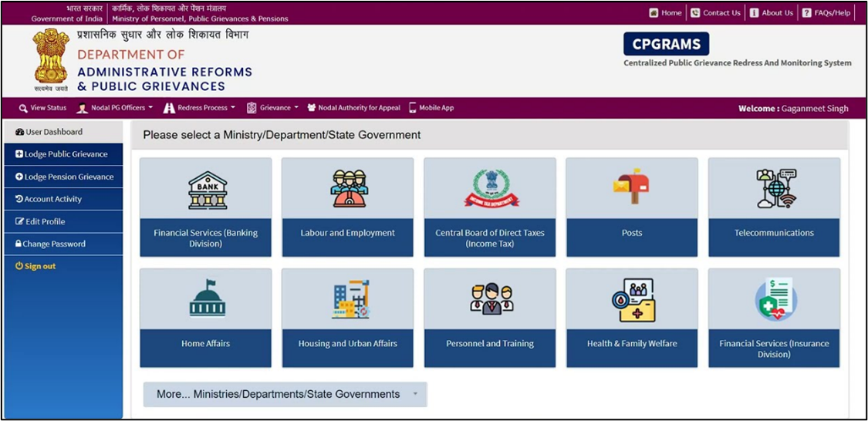Open Account Activity in sidebar
This screenshot has height=421, width=868.
pos(64,199)
